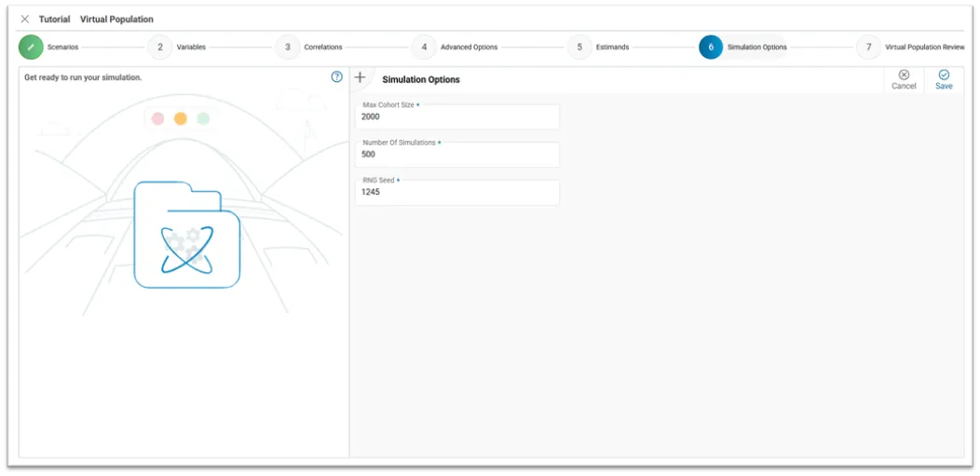This screenshot has width=980, height=476.
Task: Switch to the Advanced Options step label
Action: [469, 48]
